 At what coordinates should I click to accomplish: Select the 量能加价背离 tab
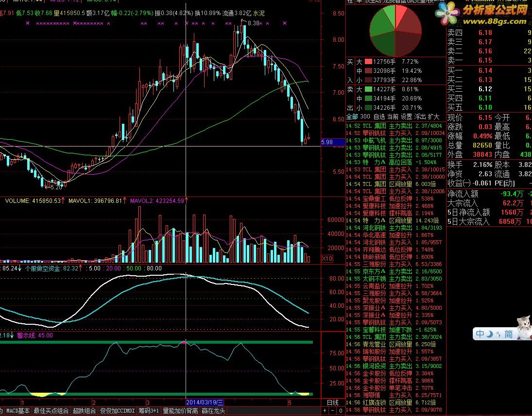click(180, 411)
